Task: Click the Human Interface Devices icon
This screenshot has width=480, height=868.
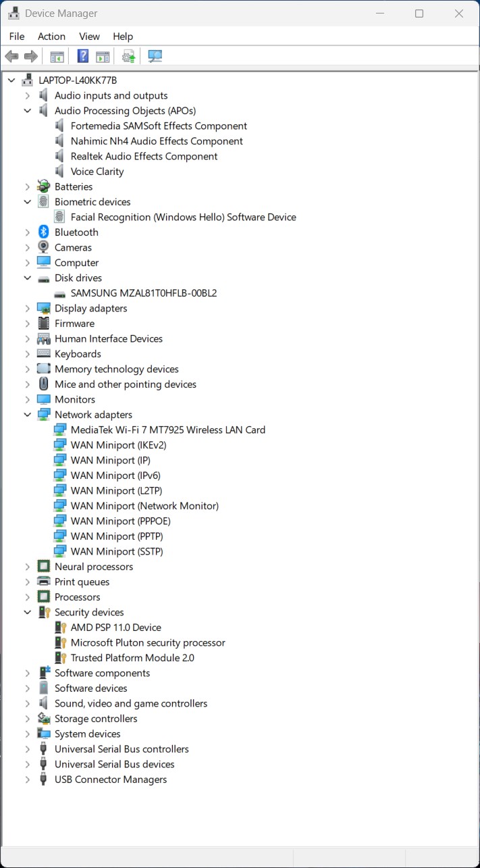Action: pos(44,338)
